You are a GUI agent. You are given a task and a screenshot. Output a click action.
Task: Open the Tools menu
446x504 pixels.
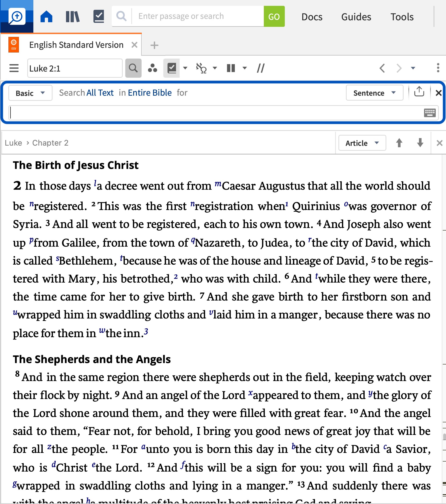point(402,17)
